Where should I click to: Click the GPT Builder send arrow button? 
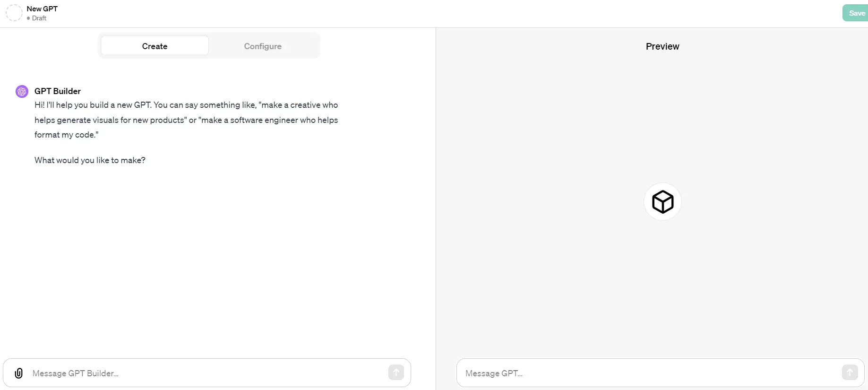point(396,373)
